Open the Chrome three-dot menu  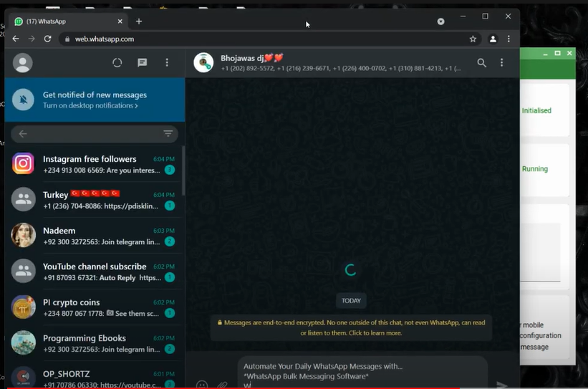pyautogui.click(x=509, y=39)
